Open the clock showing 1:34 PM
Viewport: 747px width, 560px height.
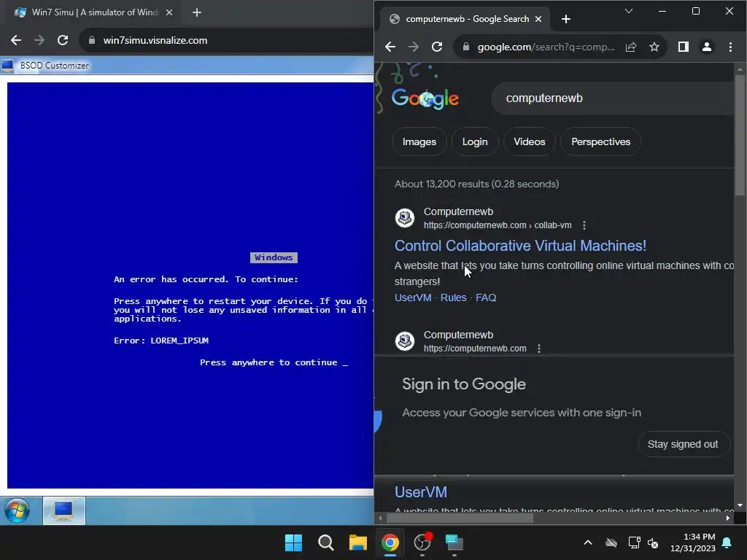[693, 542]
